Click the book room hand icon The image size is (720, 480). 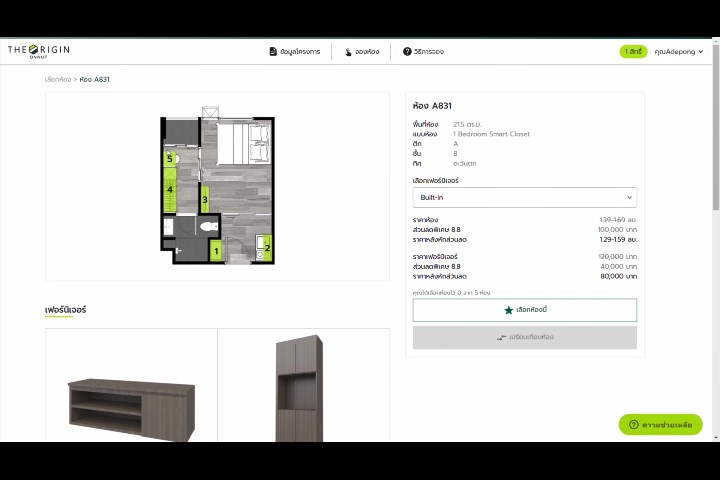348,51
